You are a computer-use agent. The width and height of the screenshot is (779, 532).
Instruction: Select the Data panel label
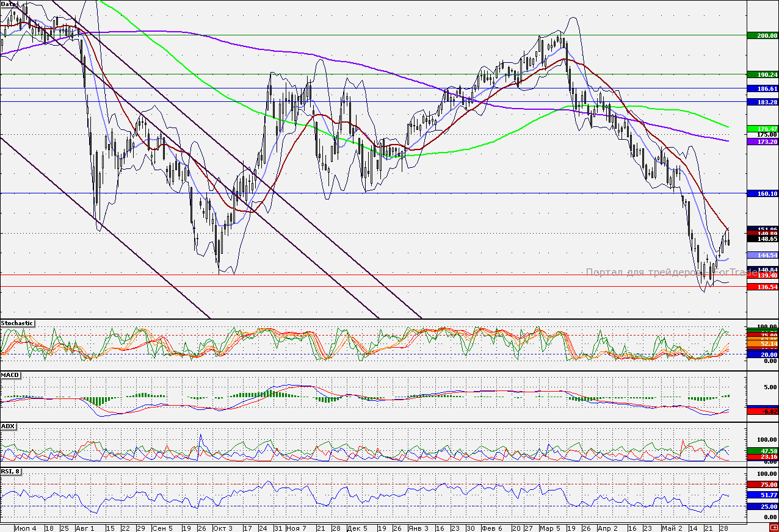pyautogui.click(x=9, y=4)
